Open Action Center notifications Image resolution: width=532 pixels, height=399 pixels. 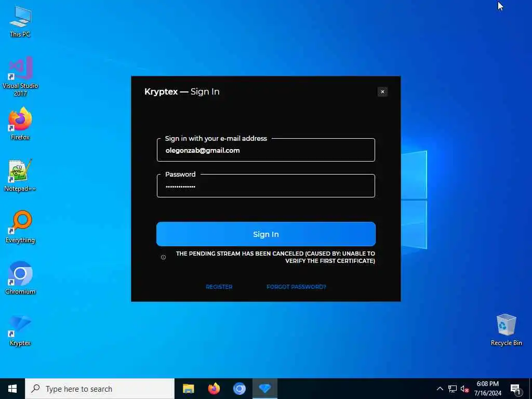tap(516, 389)
